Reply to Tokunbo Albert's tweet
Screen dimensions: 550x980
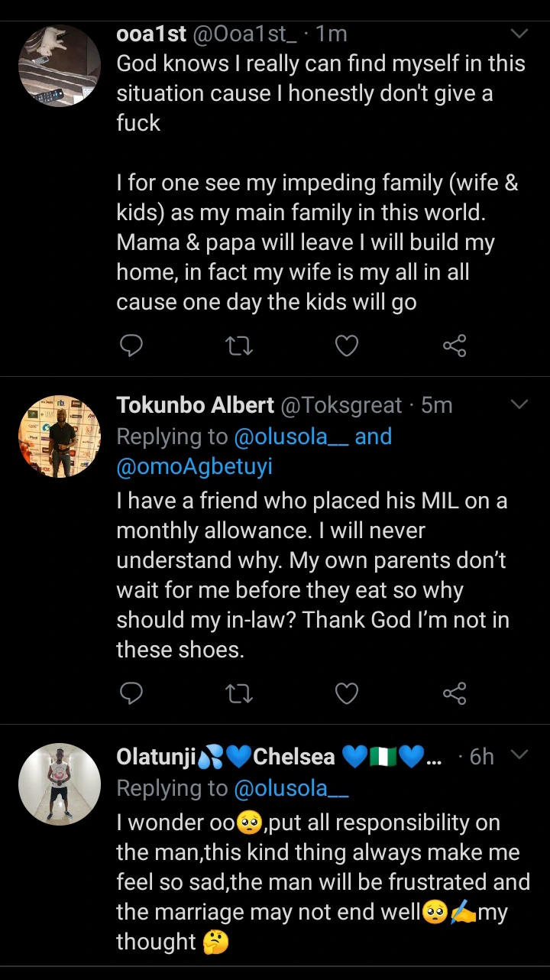click(x=131, y=693)
